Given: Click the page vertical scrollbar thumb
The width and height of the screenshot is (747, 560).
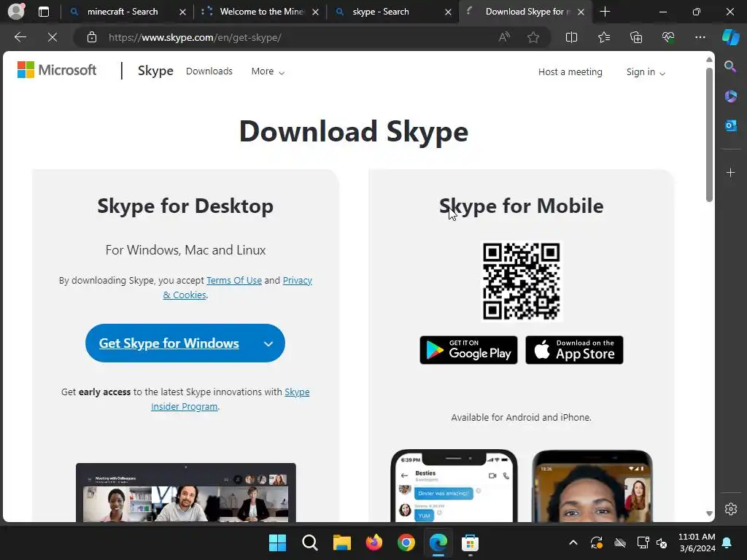Looking at the screenshot, I should tap(709, 134).
